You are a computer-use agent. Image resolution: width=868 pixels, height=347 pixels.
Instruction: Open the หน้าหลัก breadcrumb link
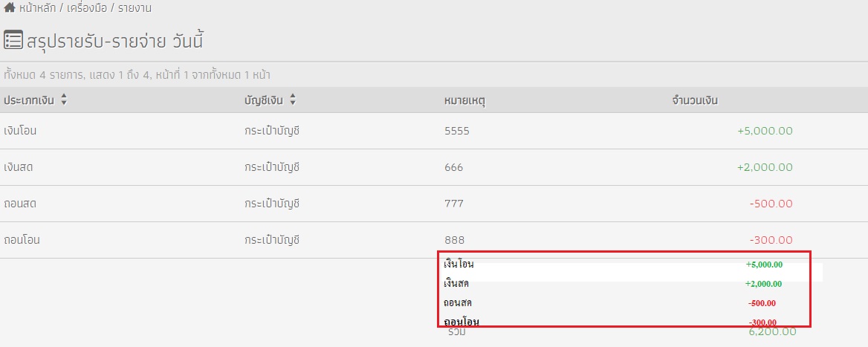pyautogui.click(x=38, y=8)
